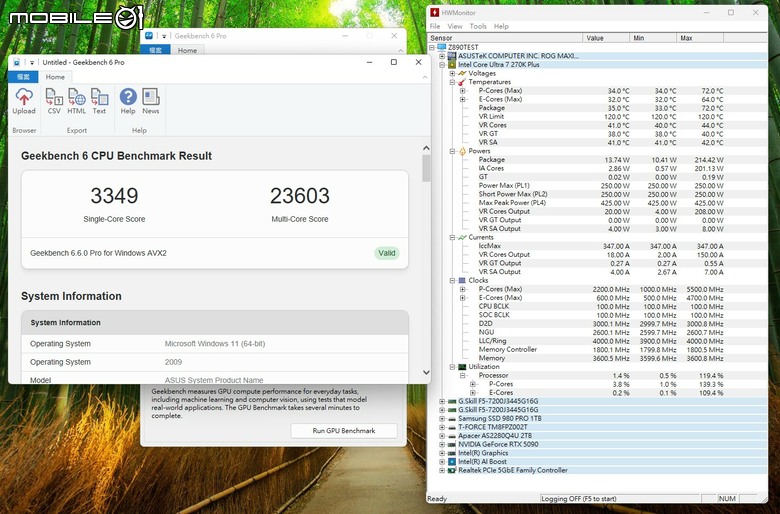Click the Sensor column header
Screen dimensions: 780x514
click(x=505, y=38)
